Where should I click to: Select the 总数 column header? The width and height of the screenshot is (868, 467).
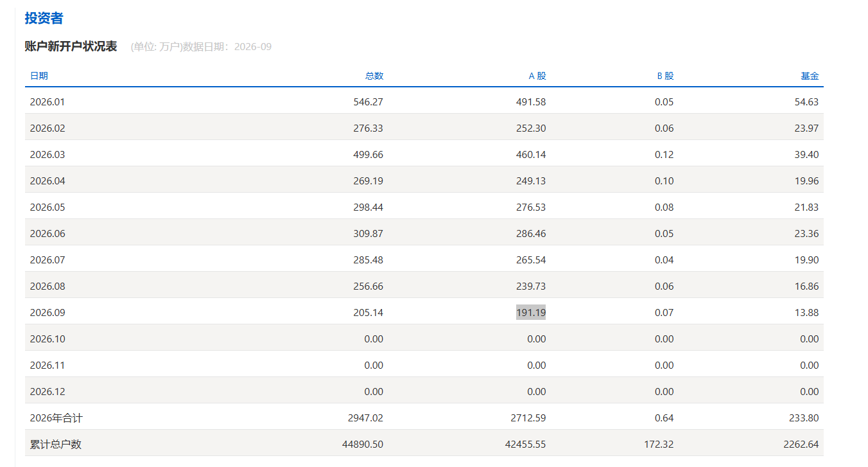coord(374,76)
